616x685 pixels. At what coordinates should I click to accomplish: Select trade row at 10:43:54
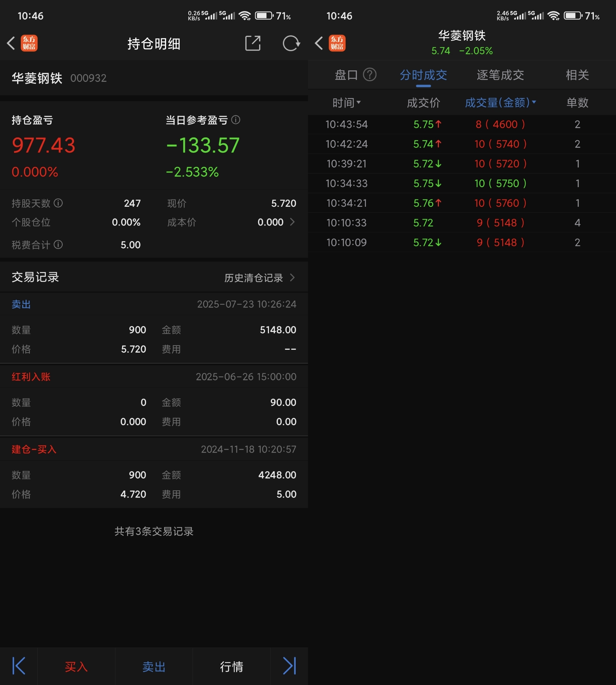(x=462, y=124)
